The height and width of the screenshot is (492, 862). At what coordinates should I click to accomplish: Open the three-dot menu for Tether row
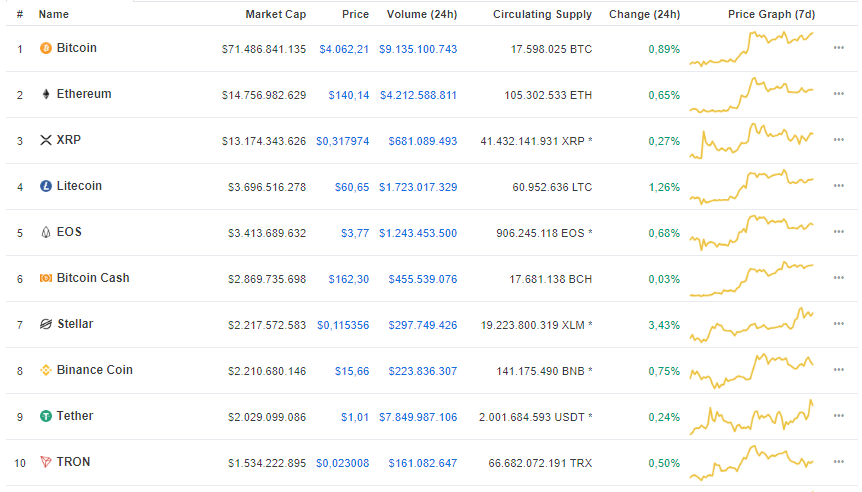[838, 416]
